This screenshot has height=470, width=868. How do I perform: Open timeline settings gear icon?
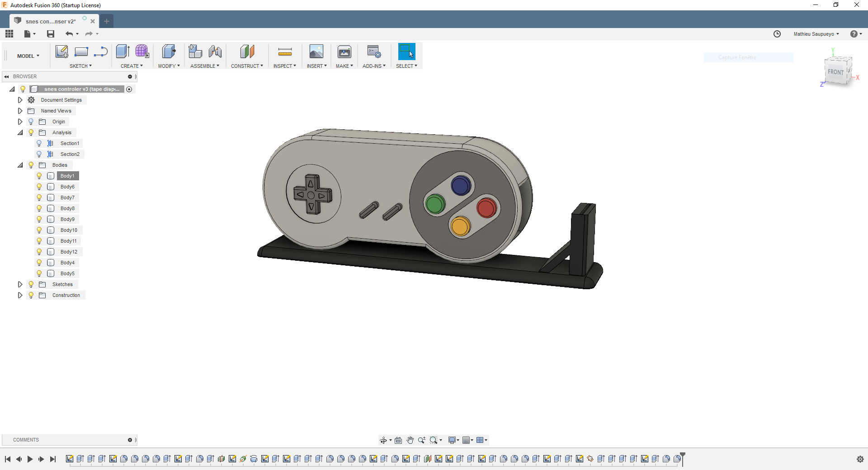pos(860,459)
